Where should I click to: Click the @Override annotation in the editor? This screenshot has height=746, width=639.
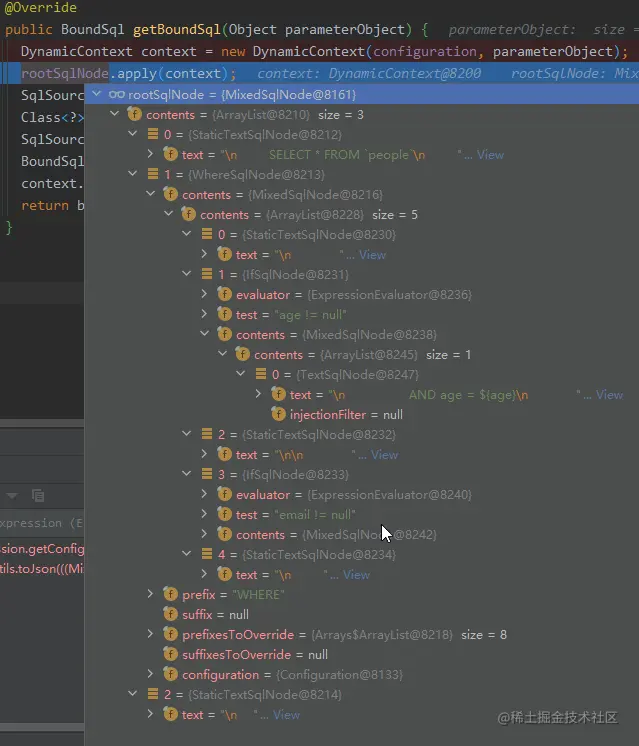40,8
